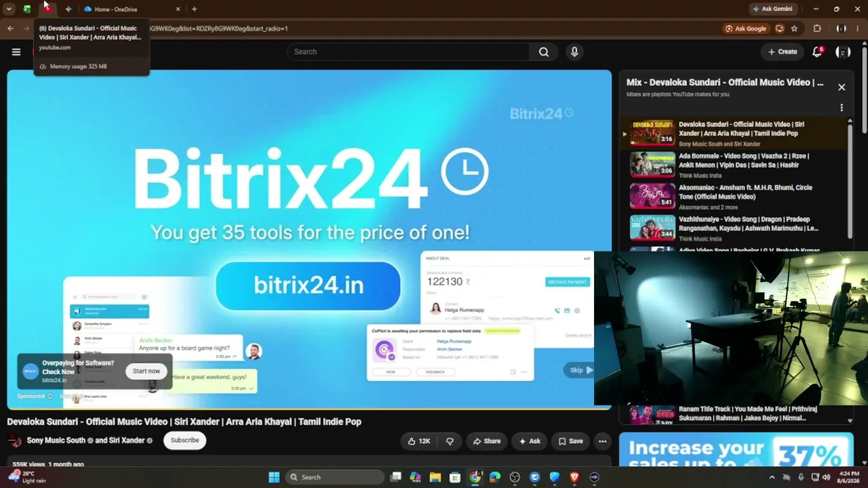This screenshot has height=488, width=868.
Task: Click Start now on the ad overlay
Action: coord(146,371)
